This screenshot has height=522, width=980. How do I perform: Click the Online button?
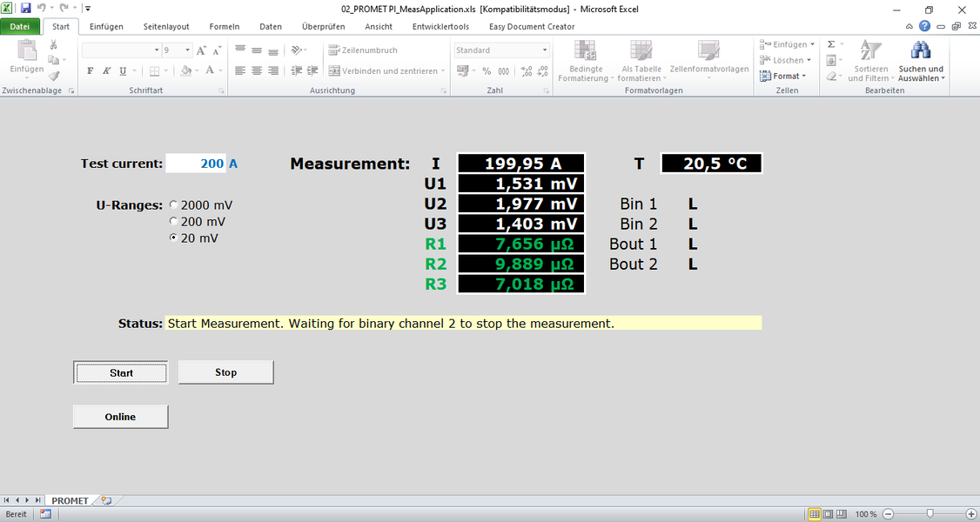tap(121, 417)
